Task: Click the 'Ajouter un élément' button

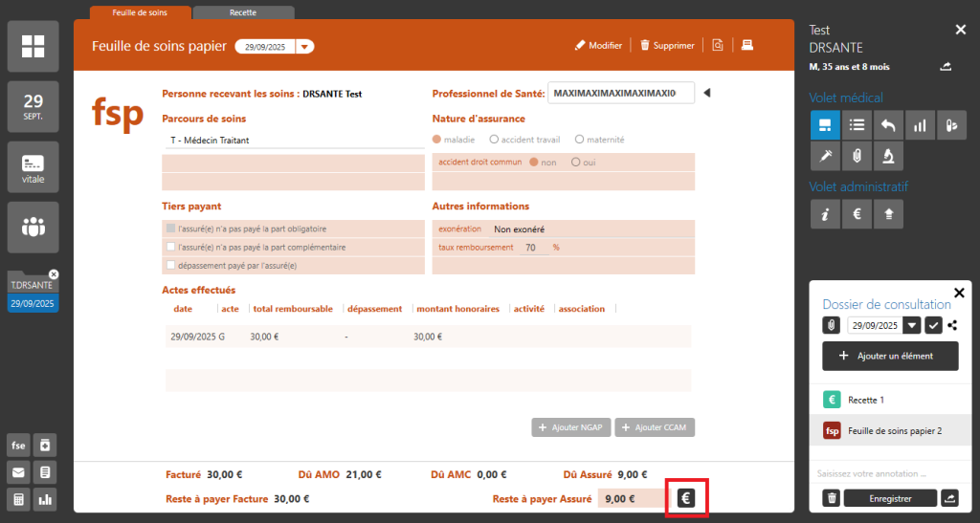Action: [x=890, y=356]
